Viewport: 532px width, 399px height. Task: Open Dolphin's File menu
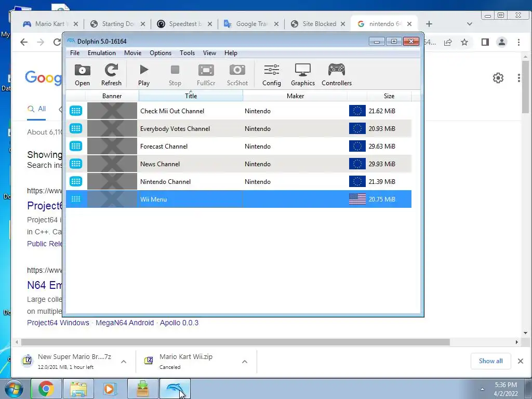(x=75, y=53)
